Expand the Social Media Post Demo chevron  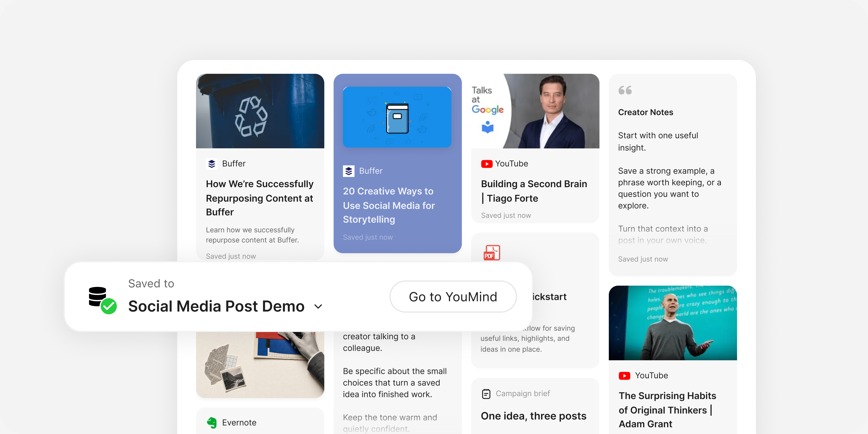318,307
